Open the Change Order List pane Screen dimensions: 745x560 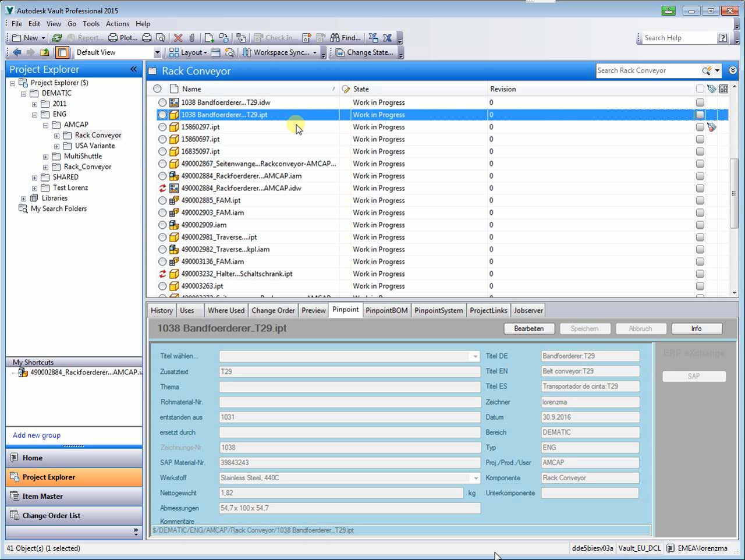(x=74, y=516)
